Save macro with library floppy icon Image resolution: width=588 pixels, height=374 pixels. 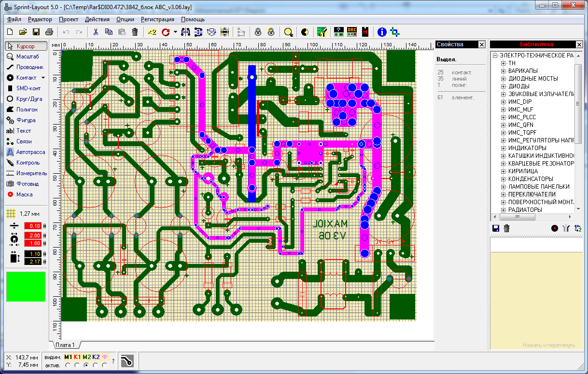pos(495,228)
